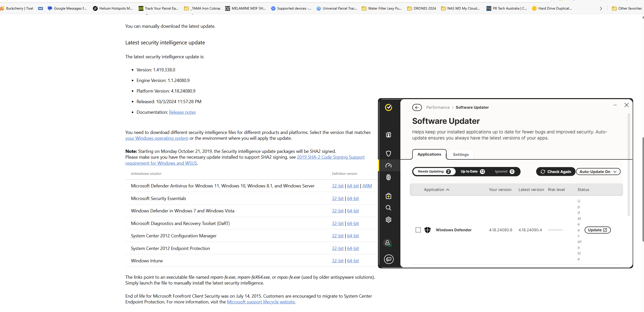Screen dimensions: 644x312
Task: Open the Other favorites folder
Action: 627,8
